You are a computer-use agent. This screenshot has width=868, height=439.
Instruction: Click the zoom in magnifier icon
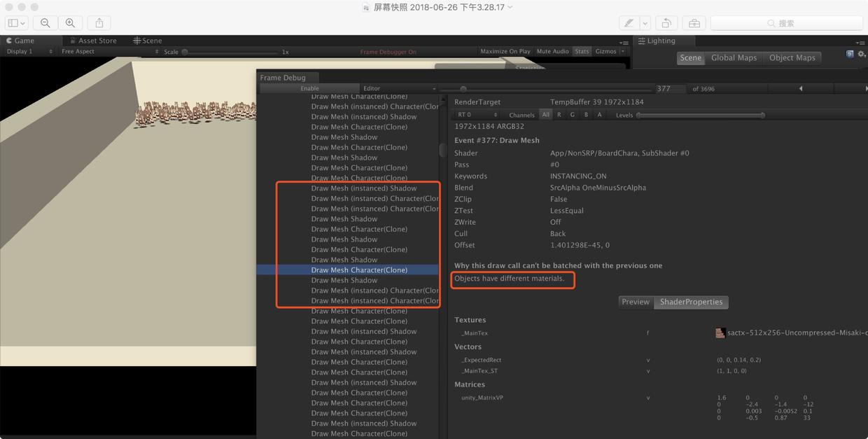70,23
